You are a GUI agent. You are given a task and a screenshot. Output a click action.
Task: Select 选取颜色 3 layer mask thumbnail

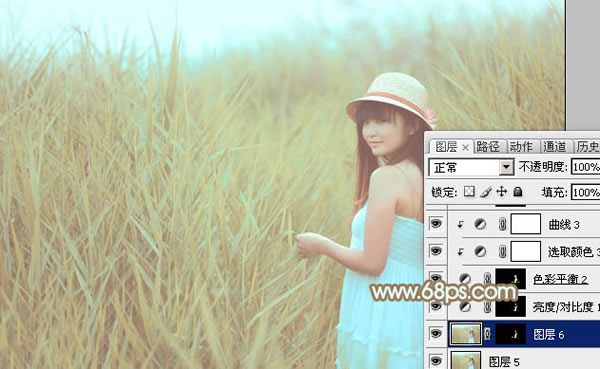pos(526,251)
